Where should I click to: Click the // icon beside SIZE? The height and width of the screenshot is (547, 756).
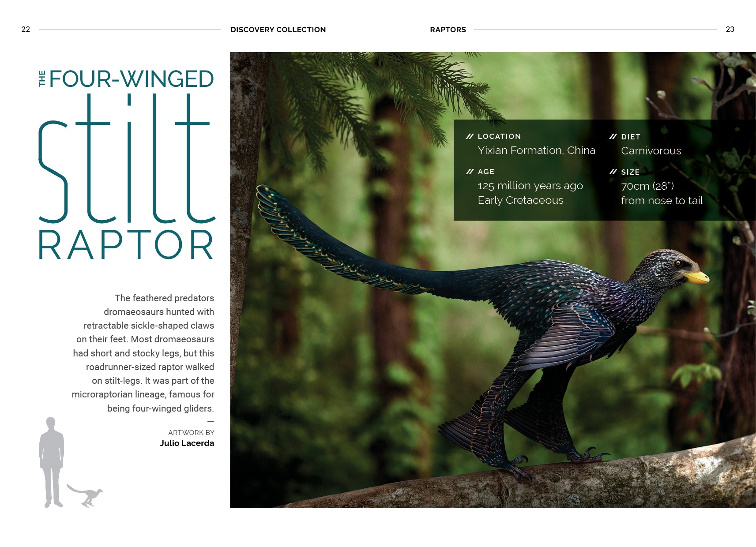tap(613, 172)
